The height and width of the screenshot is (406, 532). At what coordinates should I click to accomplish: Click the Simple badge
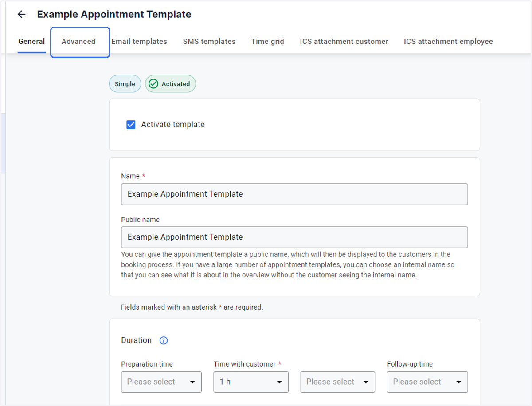[x=125, y=84]
